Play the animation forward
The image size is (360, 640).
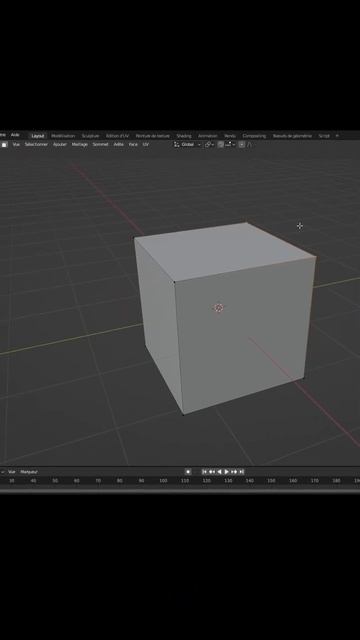tap(227, 471)
